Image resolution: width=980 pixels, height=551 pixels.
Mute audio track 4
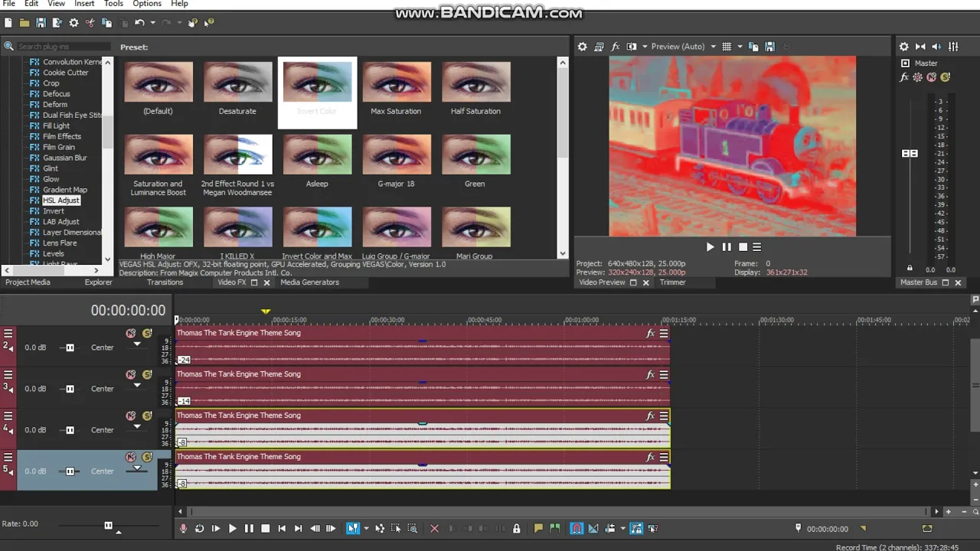click(x=131, y=416)
